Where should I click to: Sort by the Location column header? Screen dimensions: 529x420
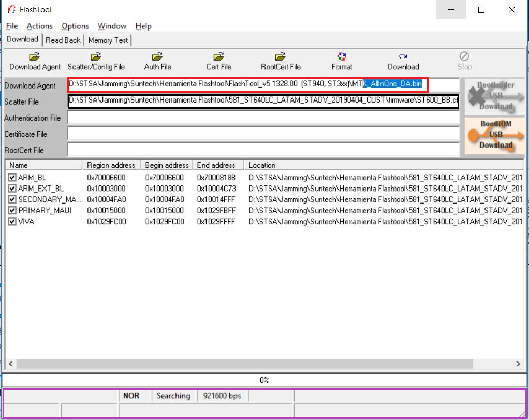(383, 165)
